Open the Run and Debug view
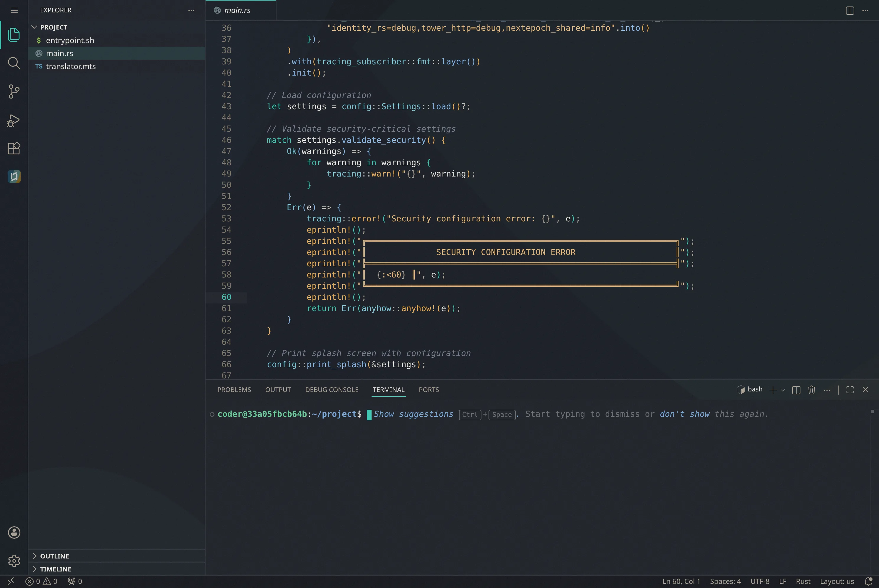The image size is (879, 588). (x=14, y=120)
